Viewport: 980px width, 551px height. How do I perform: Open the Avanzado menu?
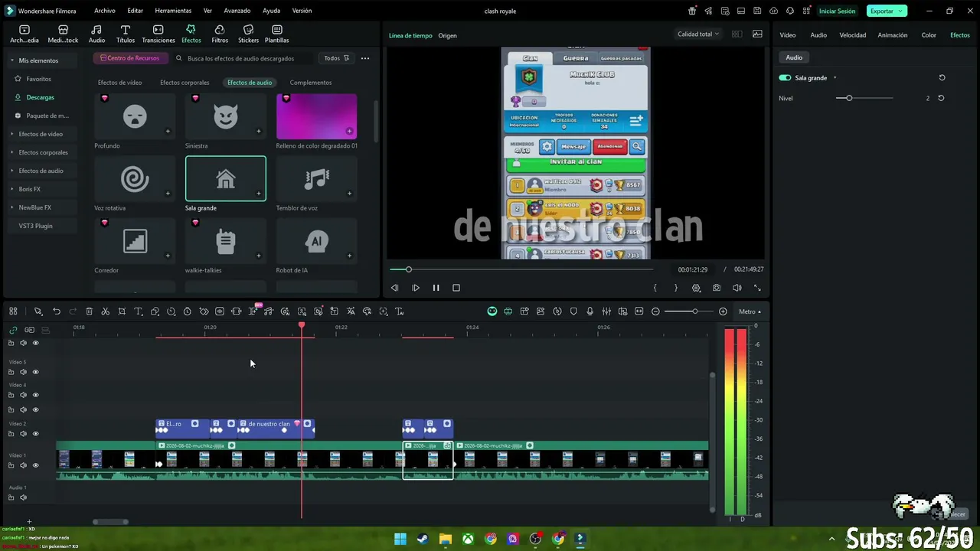(237, 11)
